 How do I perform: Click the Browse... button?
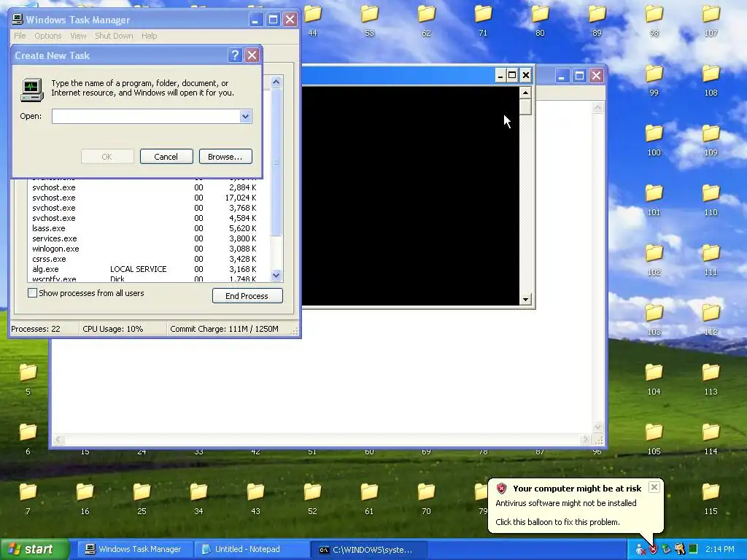(225, 157)
